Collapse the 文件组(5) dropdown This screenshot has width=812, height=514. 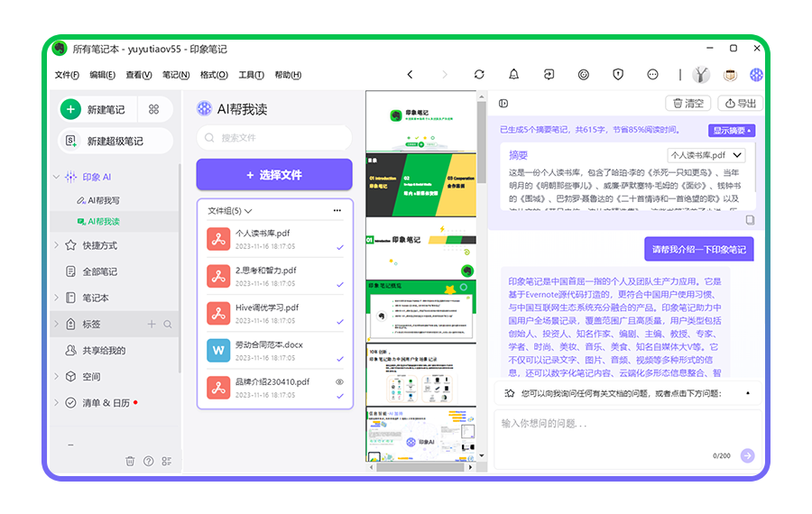click(x=248, y=211)
